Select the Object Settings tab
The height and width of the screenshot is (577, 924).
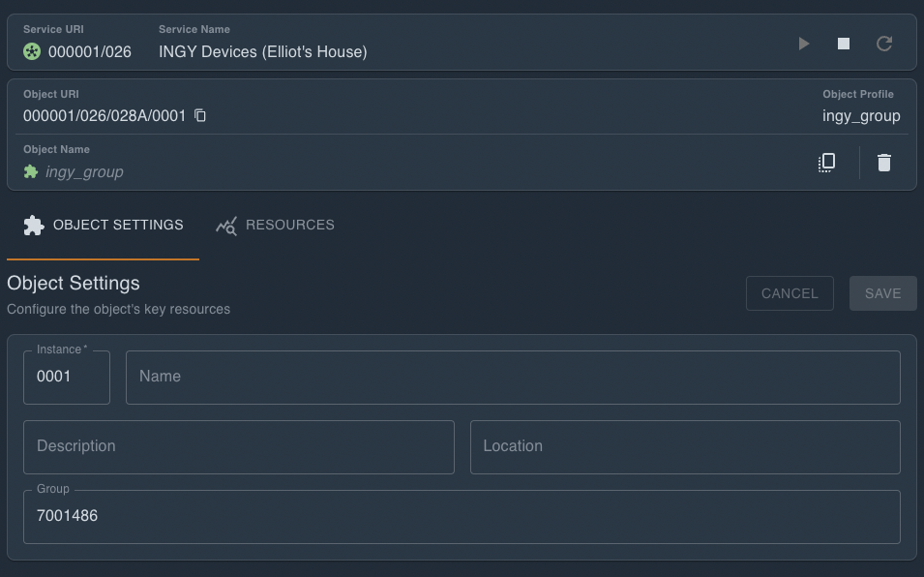pyautogui.click(x=104, y=226)
